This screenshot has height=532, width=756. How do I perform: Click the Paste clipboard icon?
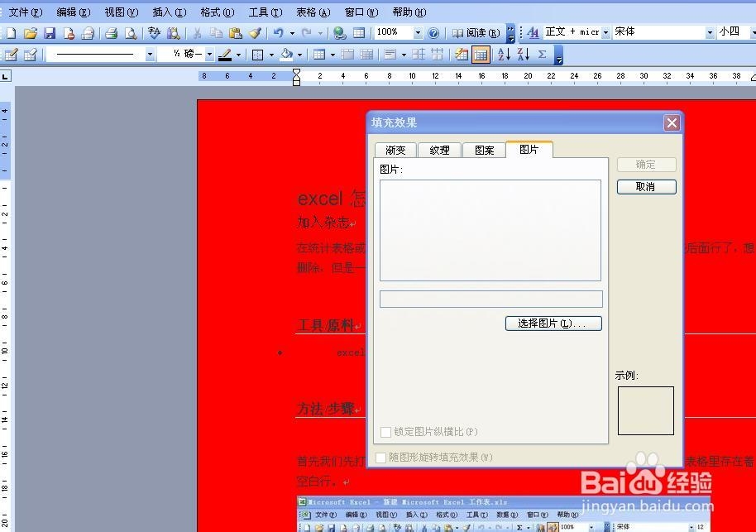click(x=236, y=33)
